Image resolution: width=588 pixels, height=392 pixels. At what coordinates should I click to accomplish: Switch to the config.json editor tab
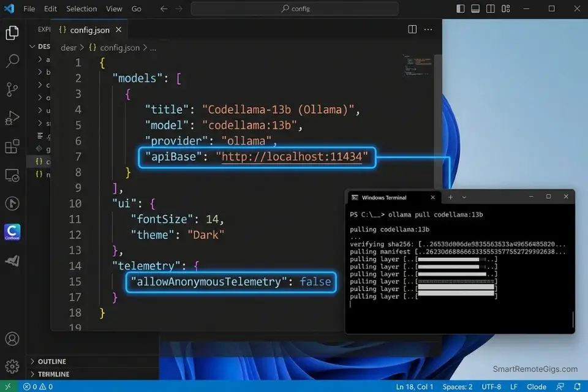(x=91, y=29)
